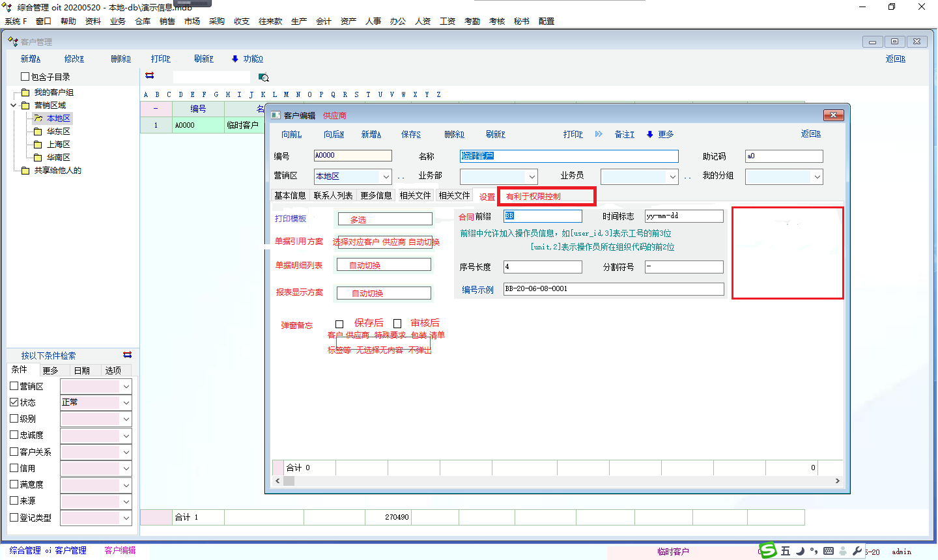Click the search magnifier icon beside the filter box
The height and width of the screenshot is (560, 938).
coord(264,77)
